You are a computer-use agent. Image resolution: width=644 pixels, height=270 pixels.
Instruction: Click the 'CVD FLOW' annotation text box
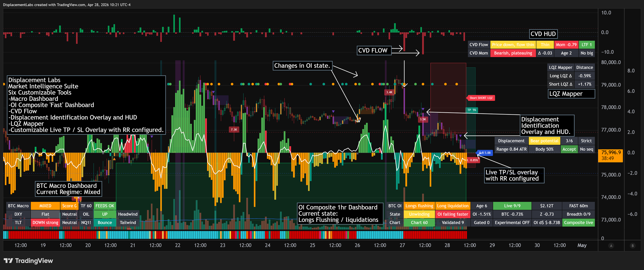(x=374, y=50)
